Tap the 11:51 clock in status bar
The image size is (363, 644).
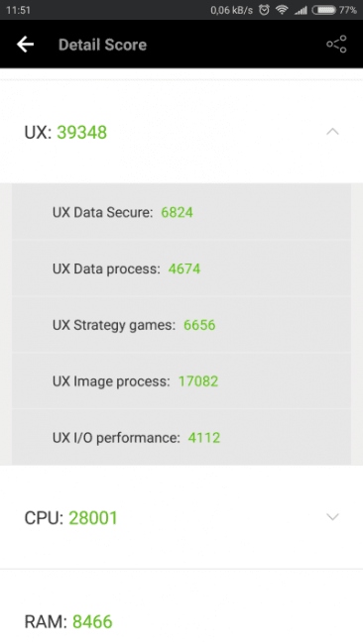coord(19,10)
